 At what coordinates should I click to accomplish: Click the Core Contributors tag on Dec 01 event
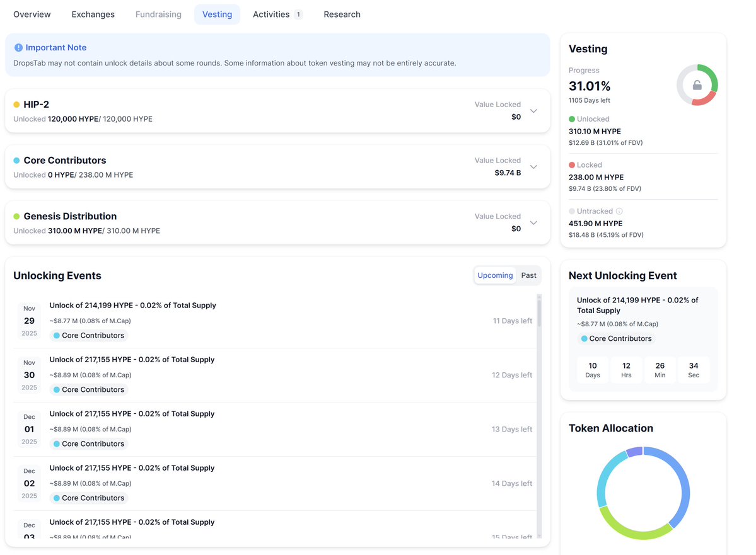click(89, 443)
